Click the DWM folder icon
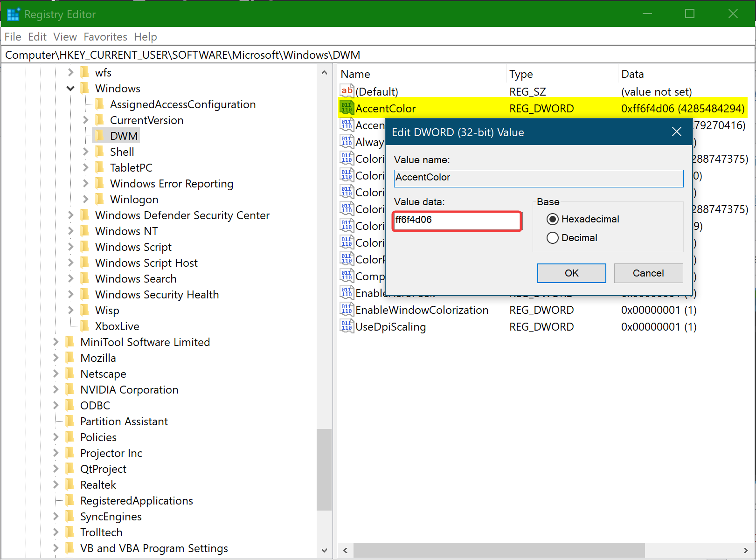The image size is (756, 560). click(x=99, y=136)
